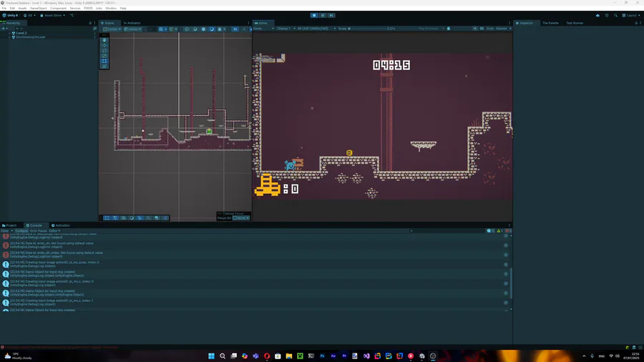The width and height of the screenshot is (644, 362).
Task: Click the Windows Start button on taskbar
Action: [x=211, y=356]
